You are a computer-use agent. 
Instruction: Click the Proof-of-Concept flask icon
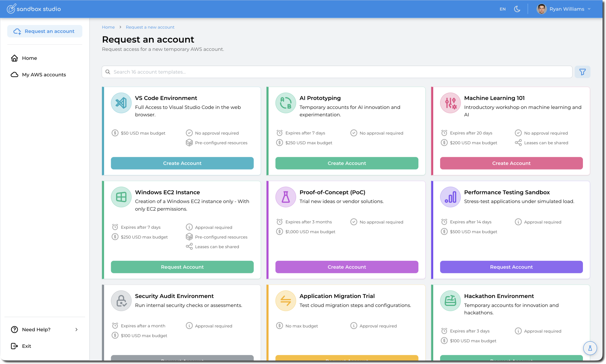tap(286, 197)
